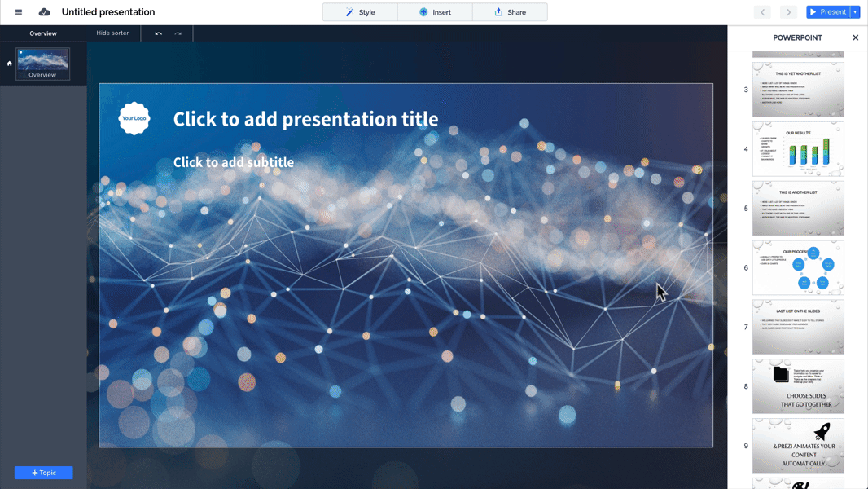The height and width of the screenshot is (489, 868).
Task: Go to next step with right arrow
Action: [x=788, y=11]
